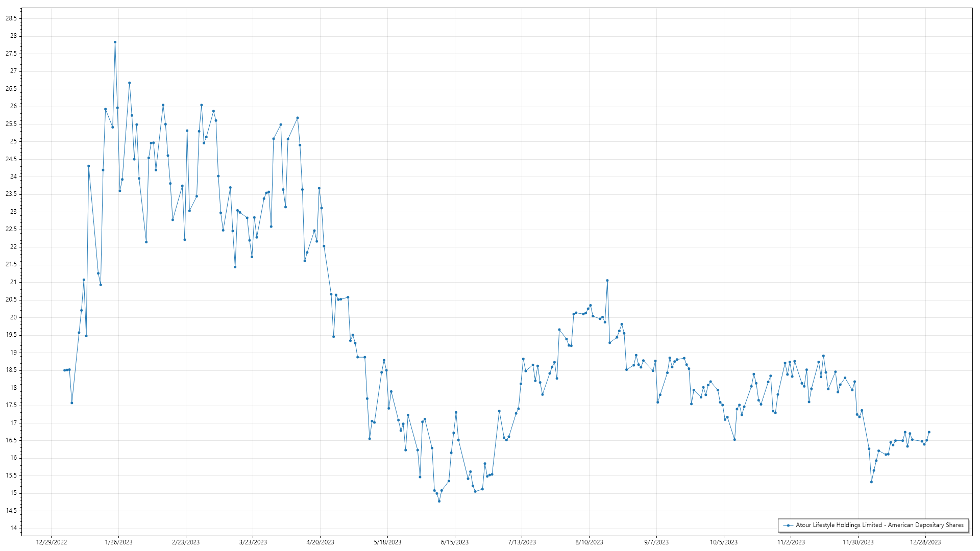Image resolution: width=980 pixels, height=551 pixels.
Task: Click the 10/5/2023 x-axis date label
Action: pos(724,542)
